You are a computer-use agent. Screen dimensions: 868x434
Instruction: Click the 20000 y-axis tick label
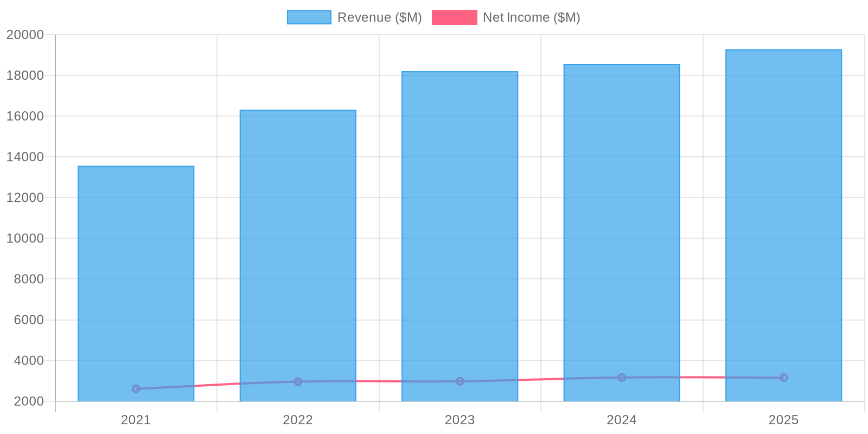click(x=25, y=35)
